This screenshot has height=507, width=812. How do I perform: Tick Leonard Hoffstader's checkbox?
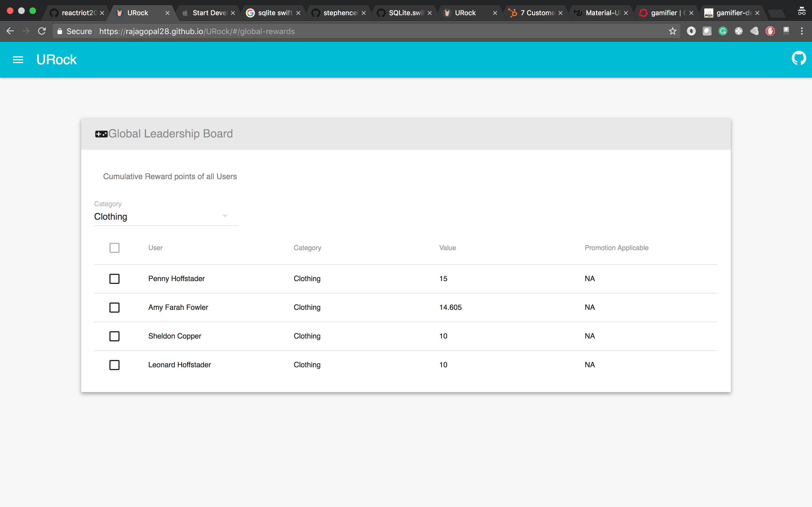pyautogui.click(x=114, y=365)
